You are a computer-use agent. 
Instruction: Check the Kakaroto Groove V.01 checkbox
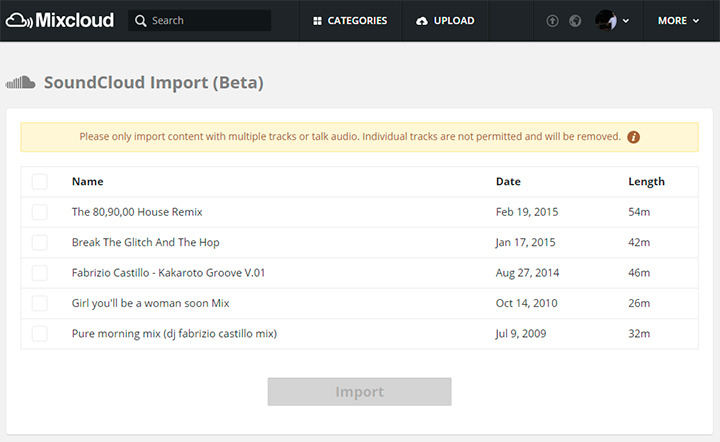39,273
